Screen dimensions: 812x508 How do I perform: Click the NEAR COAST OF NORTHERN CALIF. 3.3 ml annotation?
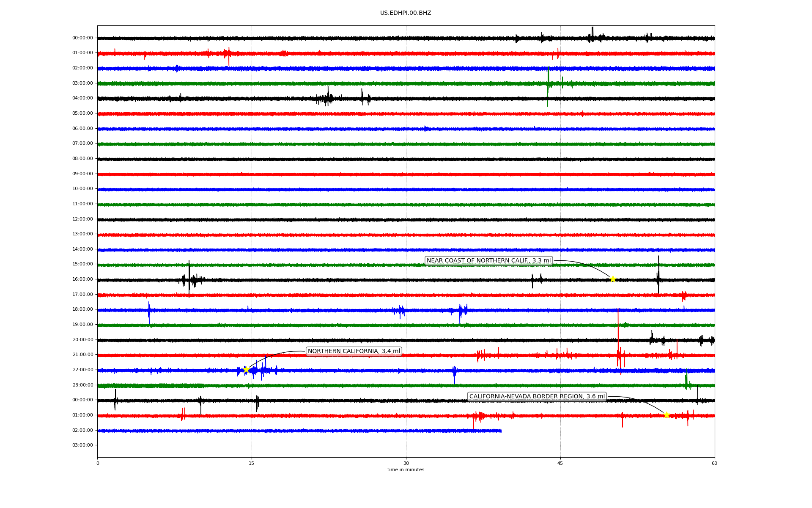click(x=488, y=261)
